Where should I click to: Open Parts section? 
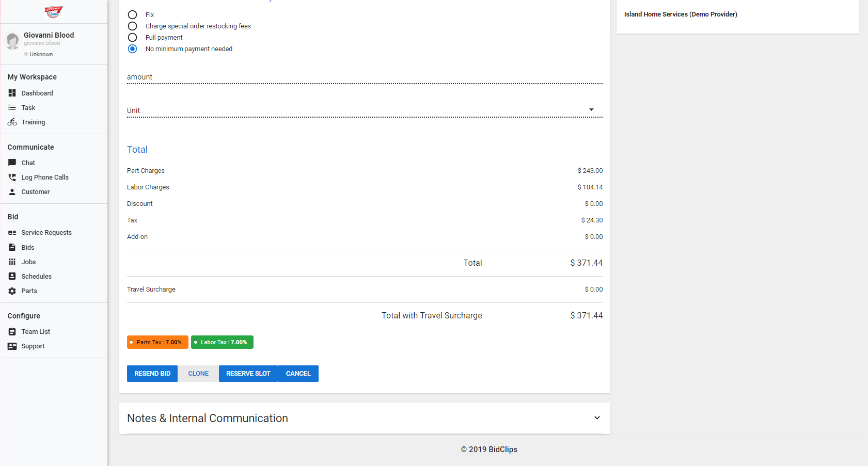point(29,291)
